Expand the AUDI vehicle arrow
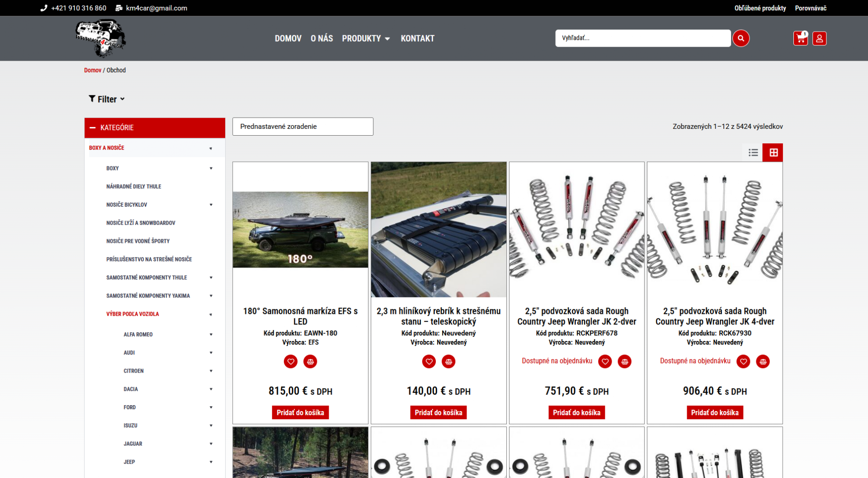868x478 pixels. [x=211, y=353]
